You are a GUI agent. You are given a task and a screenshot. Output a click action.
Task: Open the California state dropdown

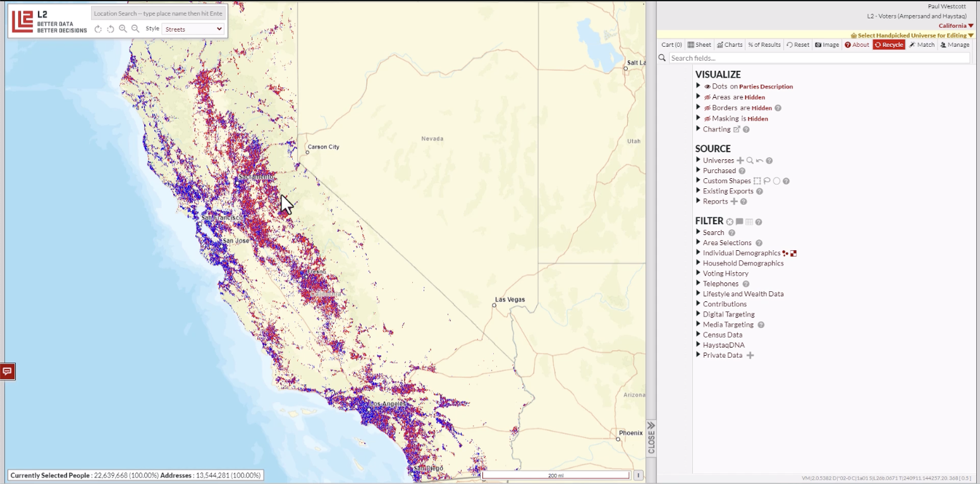956,26
